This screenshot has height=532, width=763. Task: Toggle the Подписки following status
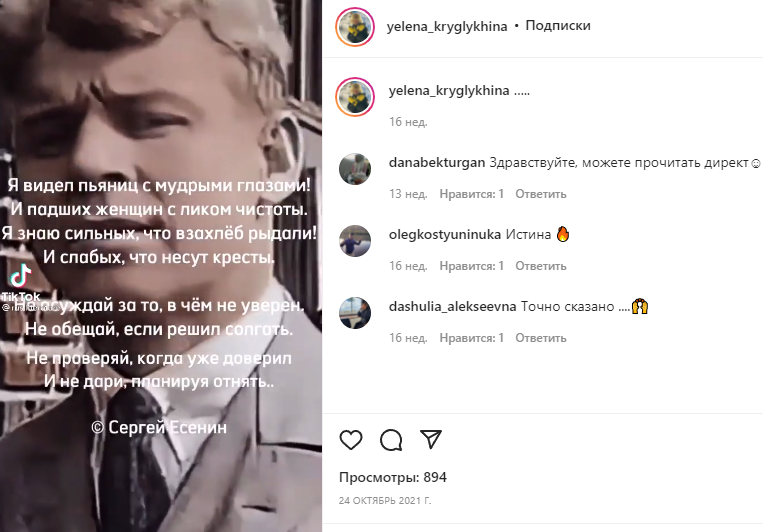coord(558,25)
